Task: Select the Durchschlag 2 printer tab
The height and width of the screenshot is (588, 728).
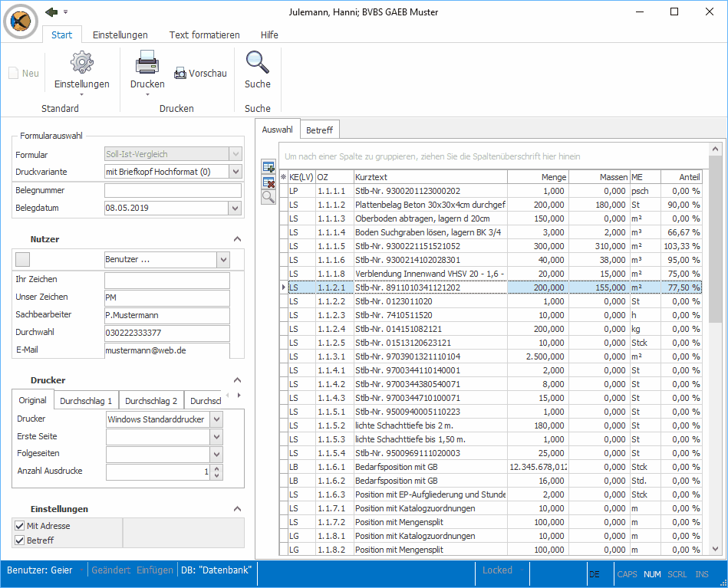Action: [x=151, y=401]
